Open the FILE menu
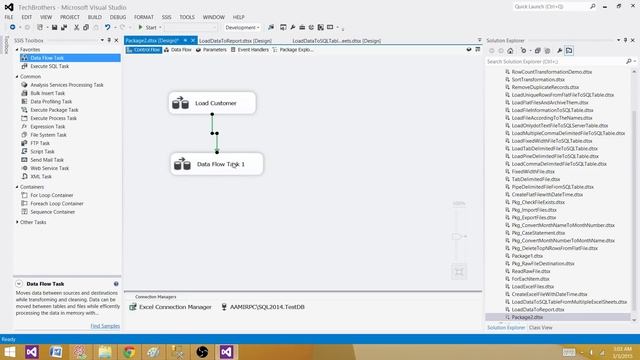640x360 pixels. click(x=9, y=17)
